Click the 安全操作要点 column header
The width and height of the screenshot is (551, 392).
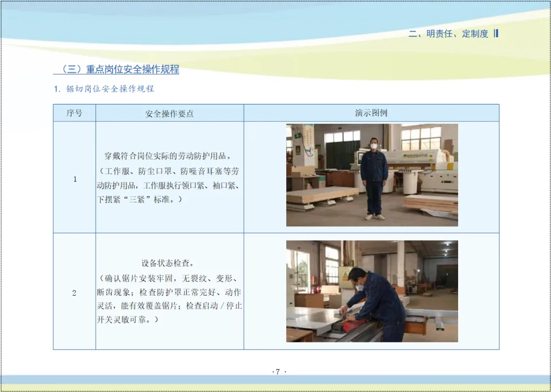click(169, 114)
